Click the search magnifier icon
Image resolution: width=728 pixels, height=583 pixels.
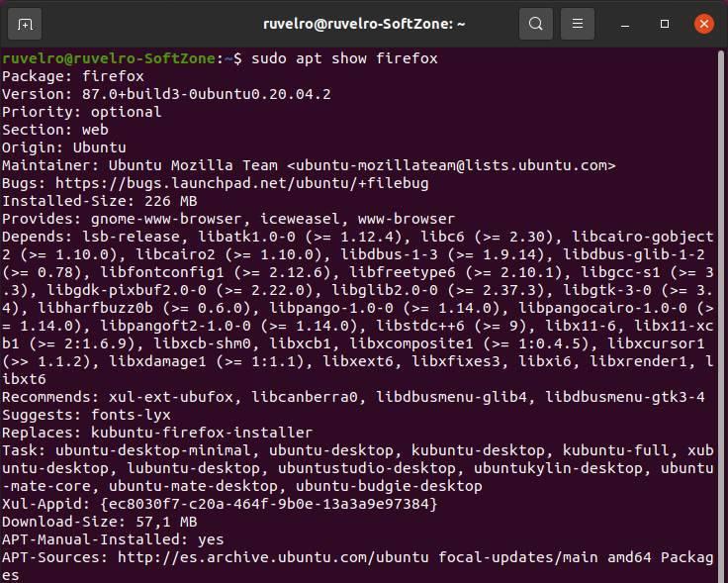pyautogui.click(x=536, y=23)
